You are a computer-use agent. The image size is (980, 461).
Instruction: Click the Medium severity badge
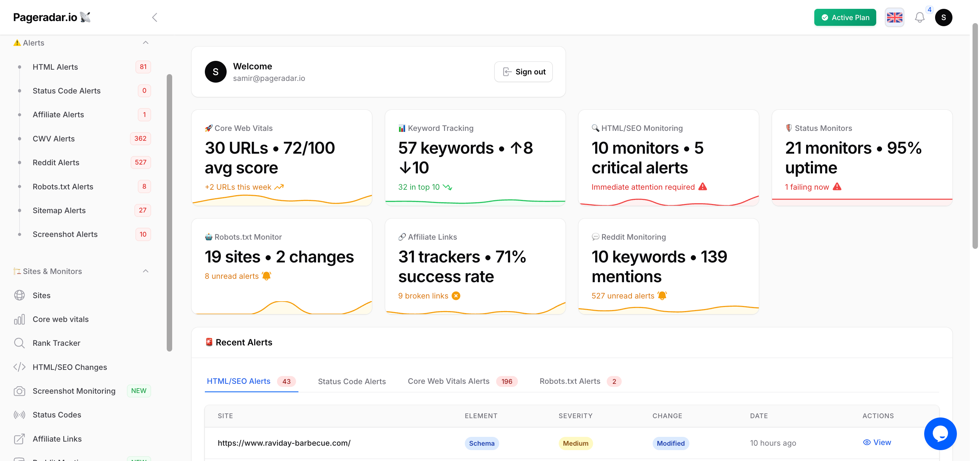575,443
